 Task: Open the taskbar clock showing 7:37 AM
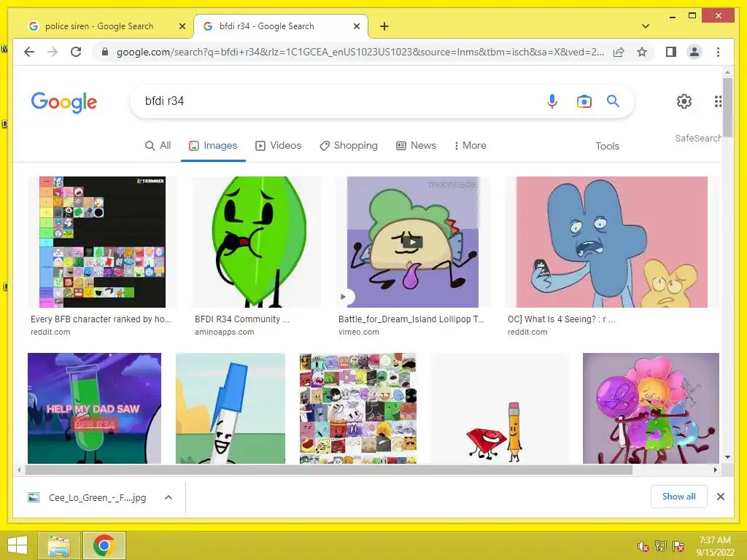click(715, 545)
